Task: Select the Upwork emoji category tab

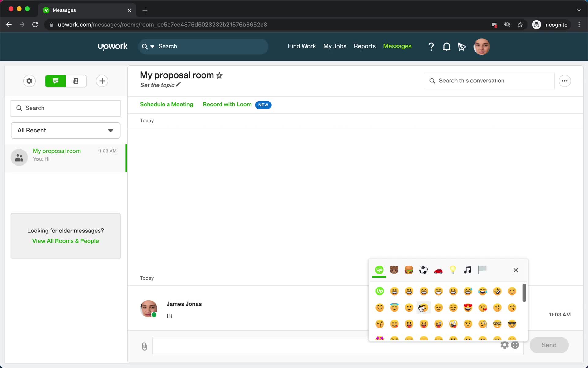Action: coord(379,270)
